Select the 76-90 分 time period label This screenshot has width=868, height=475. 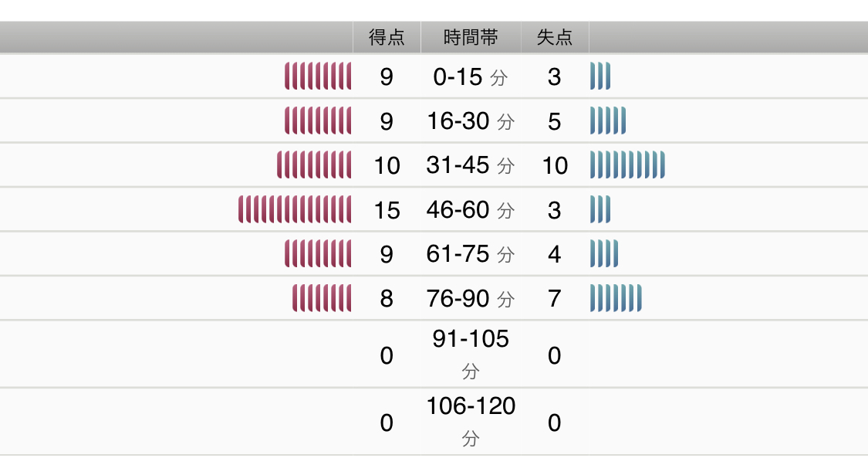(471, 298)
